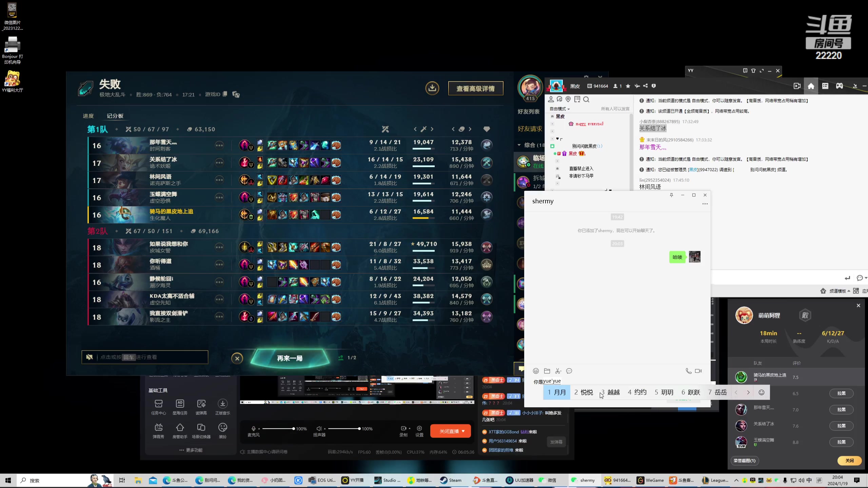
Task: Open 读弹幕 tool
Action: 201,407
